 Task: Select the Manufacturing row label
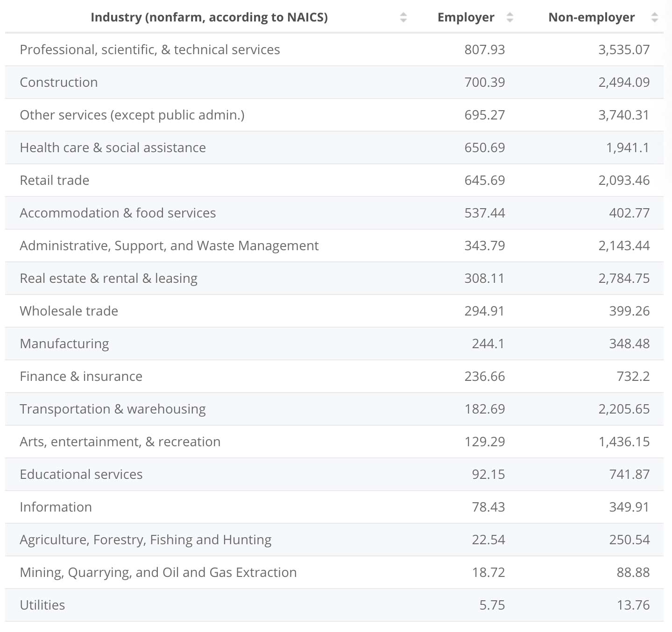pyautogui.click(x=64, y=344)
